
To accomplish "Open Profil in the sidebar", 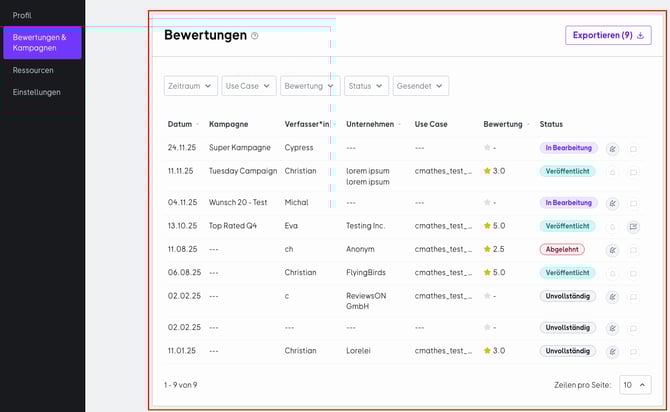I will [x=22, y=15].
